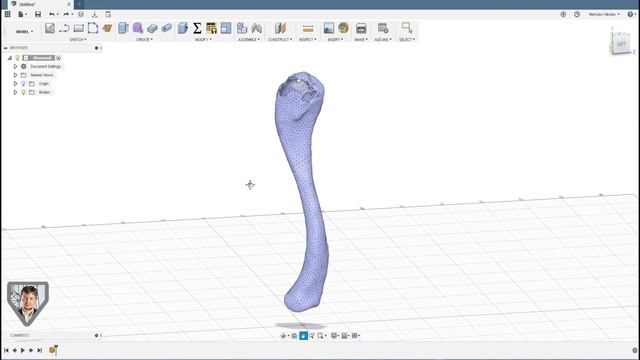Click the job status clock icon

coord(577,14)
